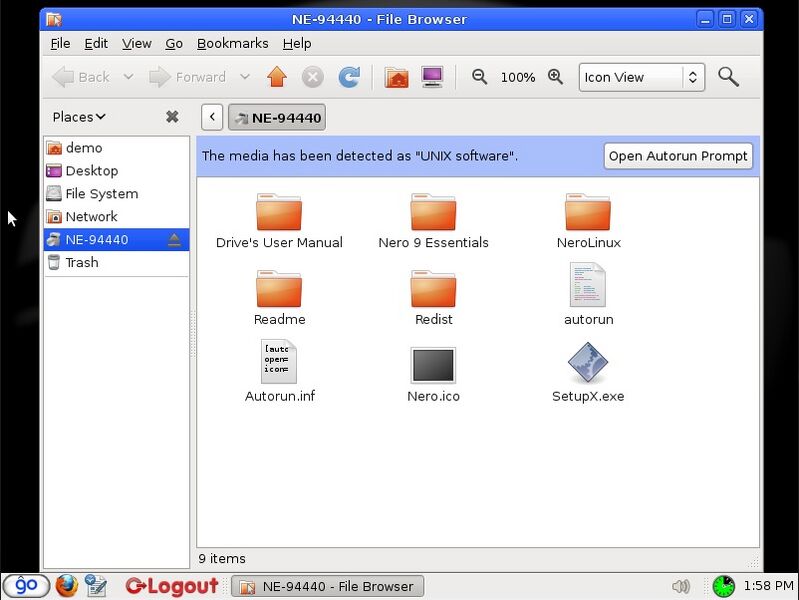The height and width of the screenshot is (600, 799).
Task: Select the NeroLinux folder
Action: coord(588,221)
